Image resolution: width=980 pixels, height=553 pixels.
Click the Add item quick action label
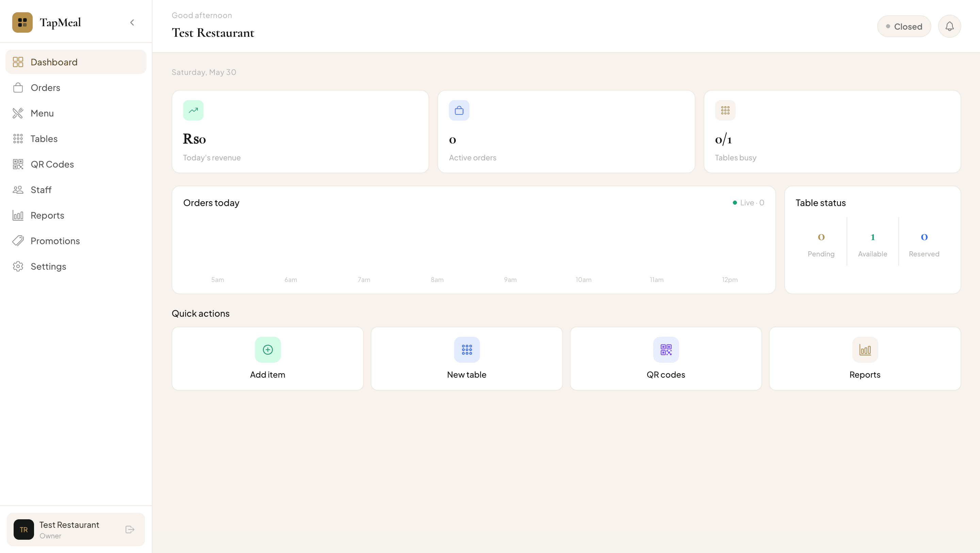(x=268, y=375)
